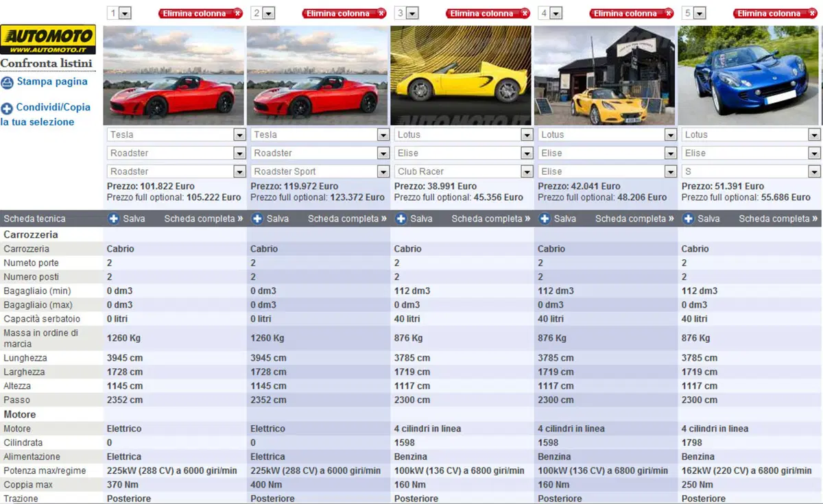Click the 'Massa in ordine di marcia' row label
This screenshot has height=504, width=823.
click(x=41, y=338)
